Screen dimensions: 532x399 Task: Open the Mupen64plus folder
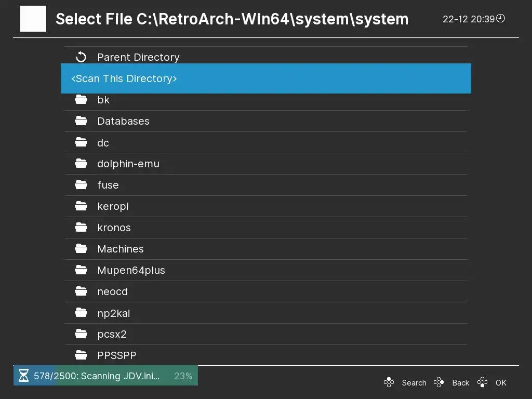pyautogui.click(x=131, y=270)
